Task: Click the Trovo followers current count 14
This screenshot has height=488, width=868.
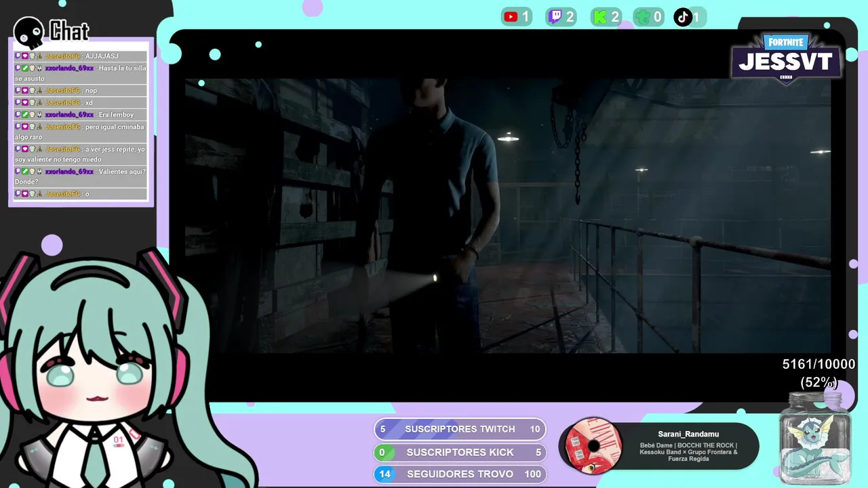Action: pyautogui.click(x=384, y=474)
